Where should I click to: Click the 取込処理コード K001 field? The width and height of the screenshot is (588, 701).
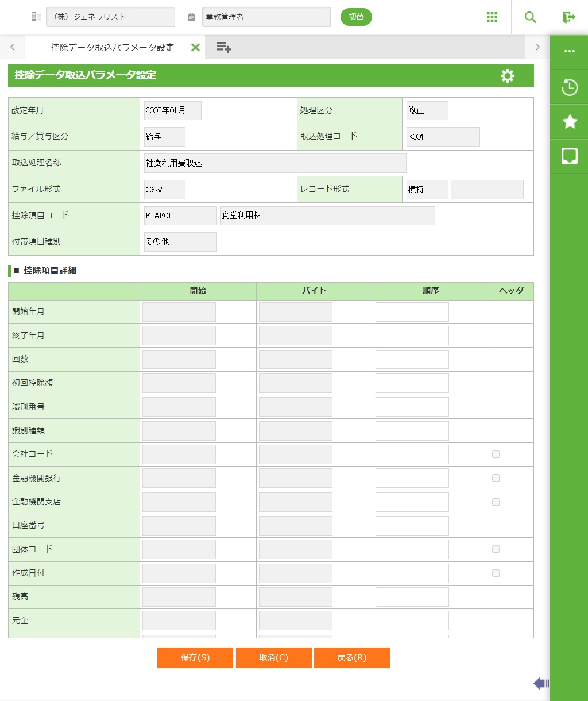(443, 137)
